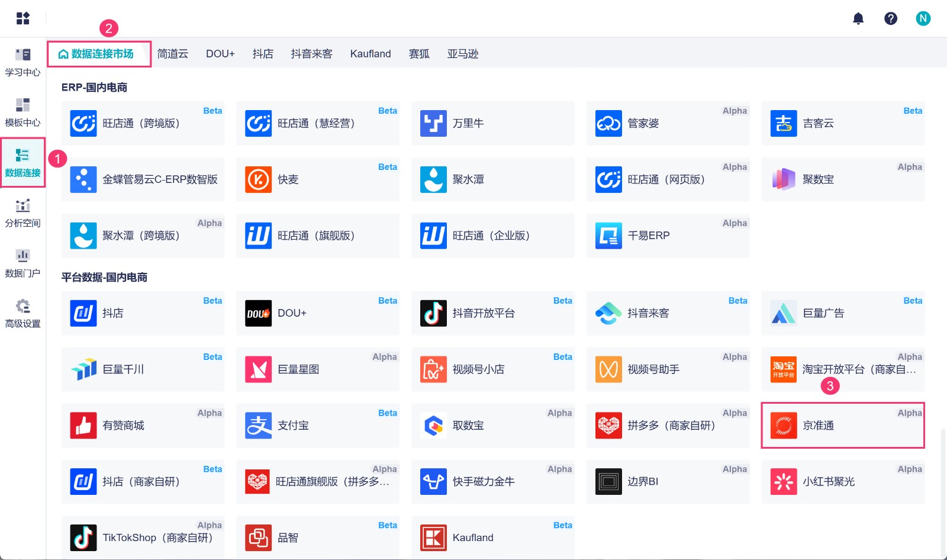Click the Kaufland card icon

433,538
